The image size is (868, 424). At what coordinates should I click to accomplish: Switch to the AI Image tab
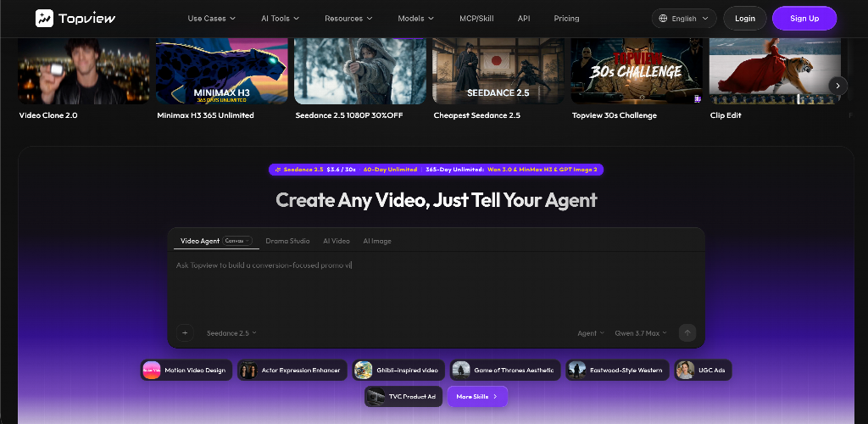[x=377, y=241]
